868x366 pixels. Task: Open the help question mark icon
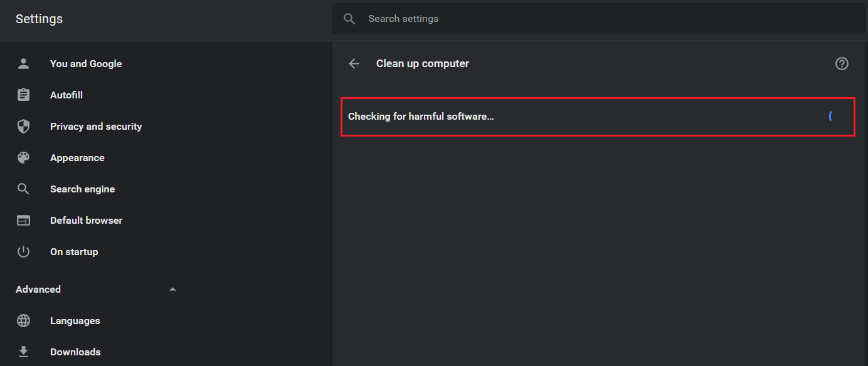point(842,63)
